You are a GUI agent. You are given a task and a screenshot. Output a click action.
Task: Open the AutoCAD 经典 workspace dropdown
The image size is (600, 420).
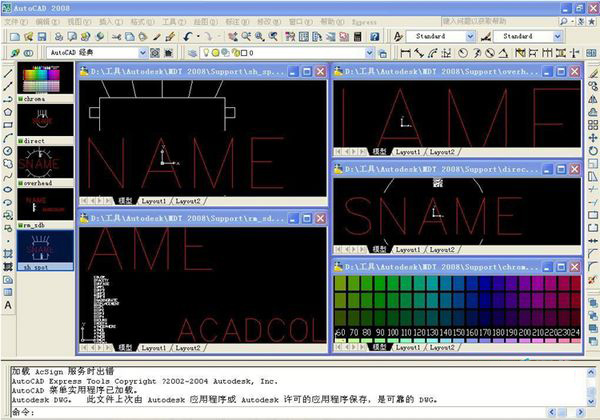pyautogui.click(x=142, y=52)
